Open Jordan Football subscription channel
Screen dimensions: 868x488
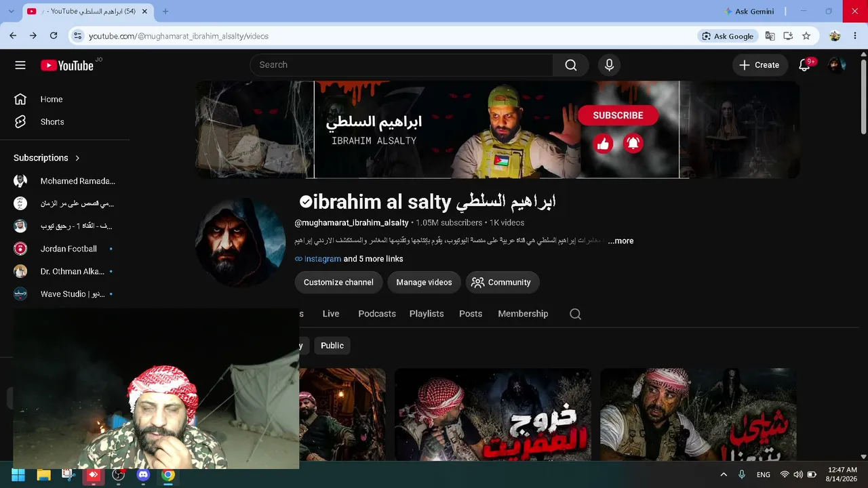[x=64, y=249]
